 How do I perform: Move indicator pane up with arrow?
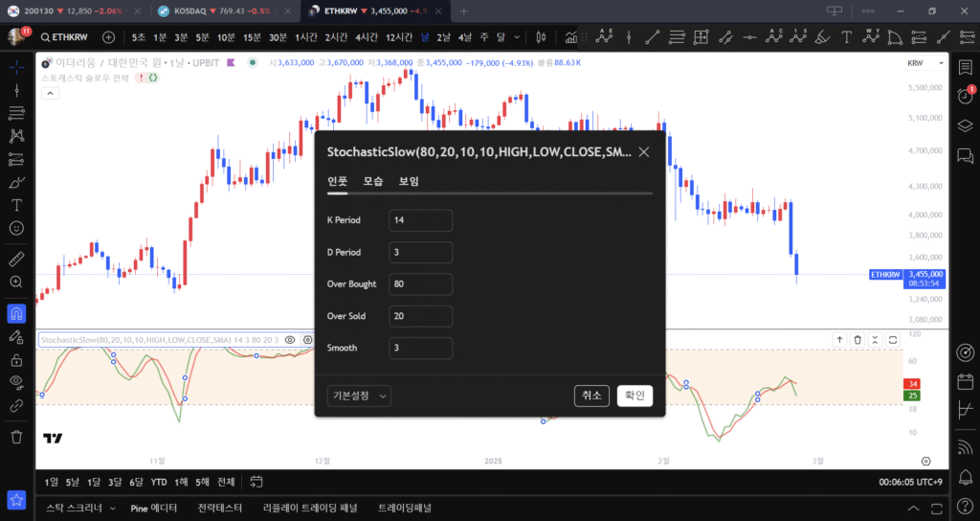(x=839, y=340)
